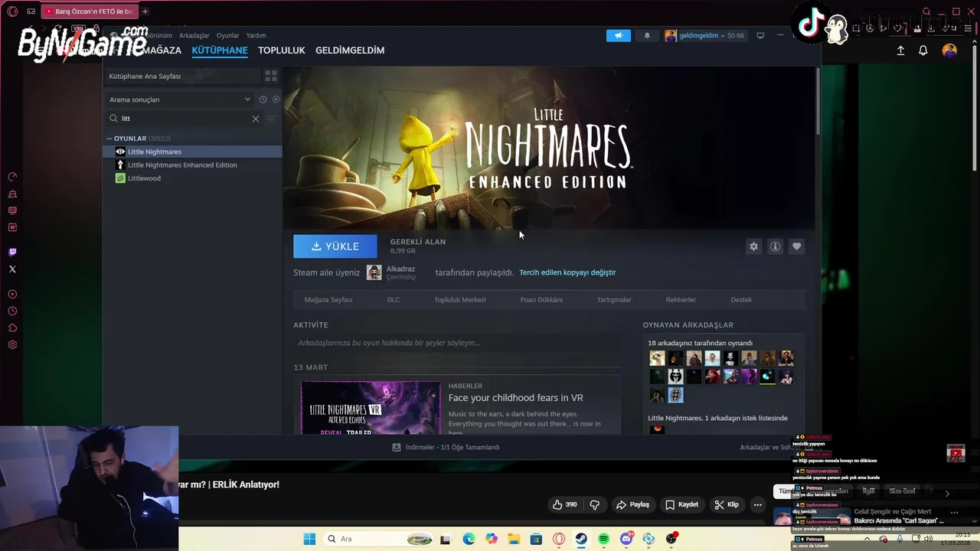This screenshot has width=980, height=551.
Task: Open Little Nightmares VR trailer thumbnail
Action: pos(371,408)
